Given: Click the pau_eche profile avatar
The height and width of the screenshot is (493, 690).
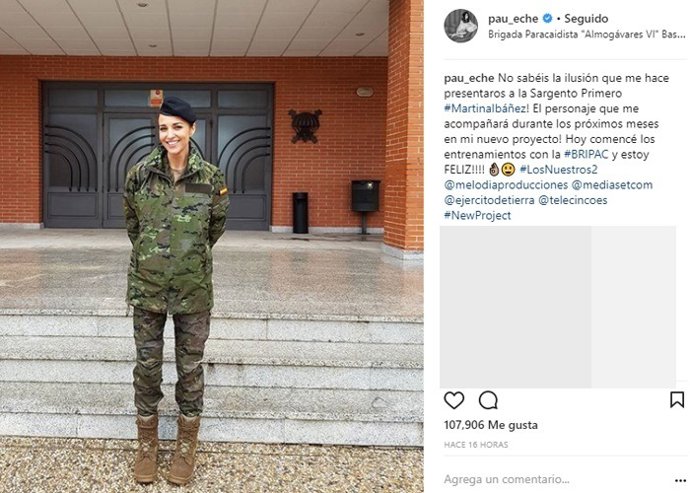Looking at the screenshot, I should pyautogui.click(x=461, y=26).
